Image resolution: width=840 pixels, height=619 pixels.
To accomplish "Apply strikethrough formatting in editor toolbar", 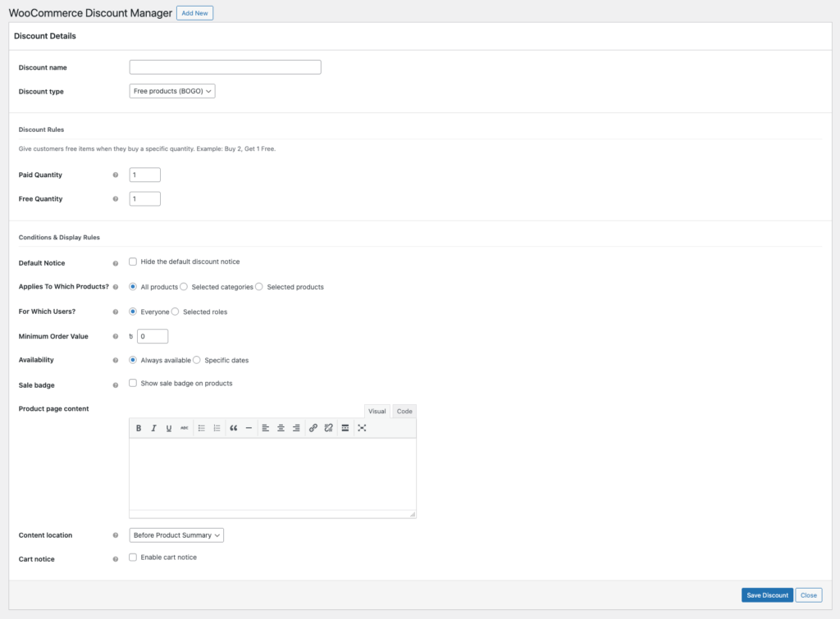I will 185,428.
